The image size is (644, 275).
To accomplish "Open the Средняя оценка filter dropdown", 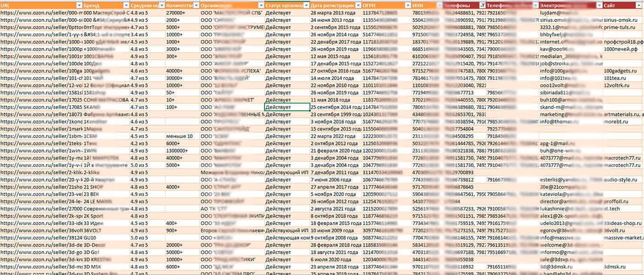I will tap(161, 5).
